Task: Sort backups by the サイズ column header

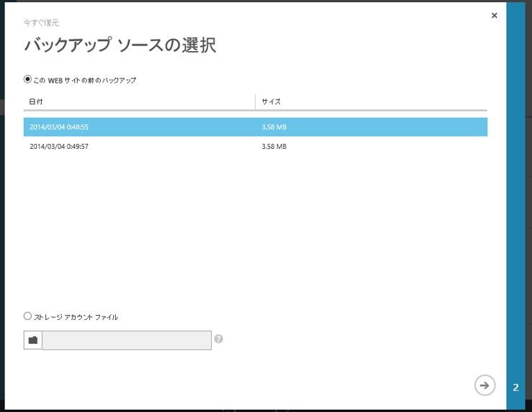Action: (271, 101)
